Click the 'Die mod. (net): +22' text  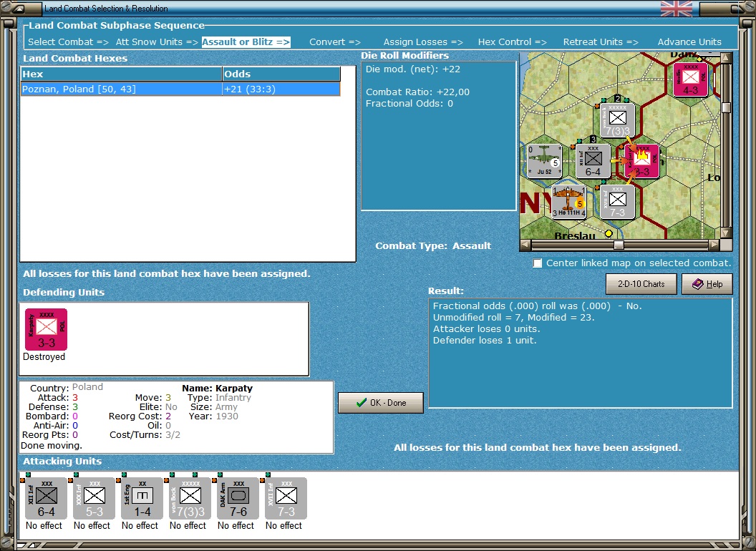(412, 69)
